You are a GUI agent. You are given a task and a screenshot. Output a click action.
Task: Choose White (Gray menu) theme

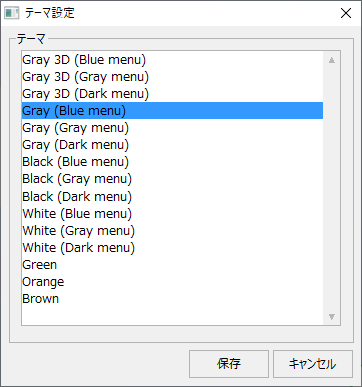[172, 230]
